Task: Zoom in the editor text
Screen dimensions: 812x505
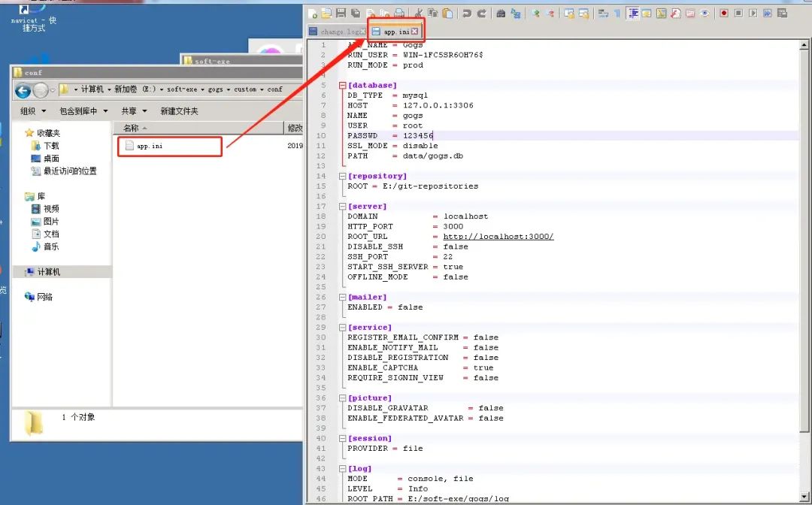Action: (x=535, y=14)
